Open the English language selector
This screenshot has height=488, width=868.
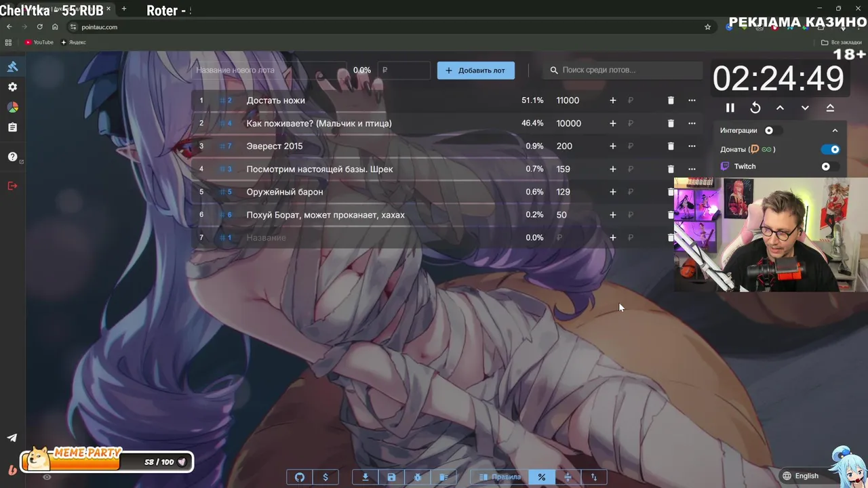(800, 476)
